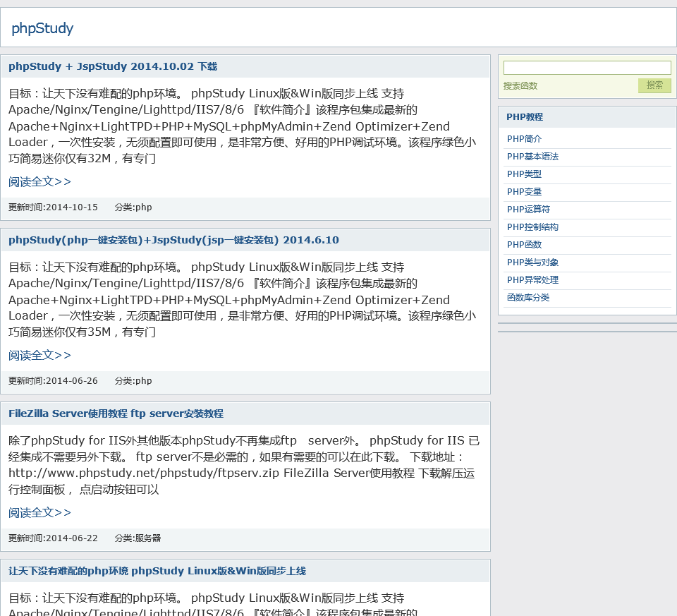Click the phpStudy site logo title
The width and height of the screenshot is (677, 616).
tap(42, 28)
